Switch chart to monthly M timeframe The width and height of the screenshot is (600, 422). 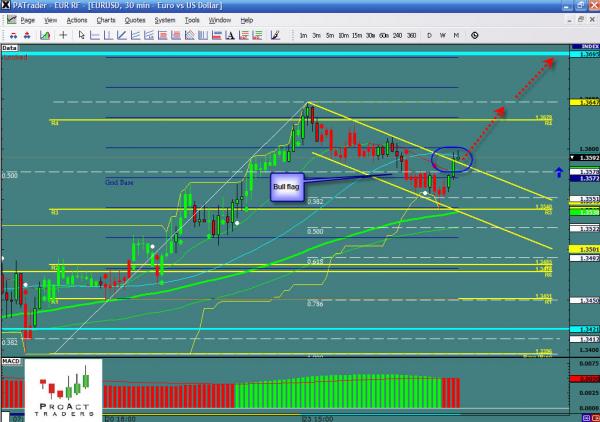[456, 36]
